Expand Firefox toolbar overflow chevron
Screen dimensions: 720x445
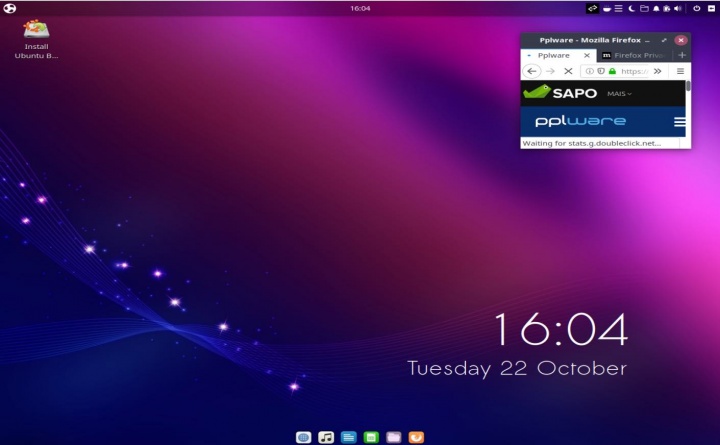(x=657, y=71)
